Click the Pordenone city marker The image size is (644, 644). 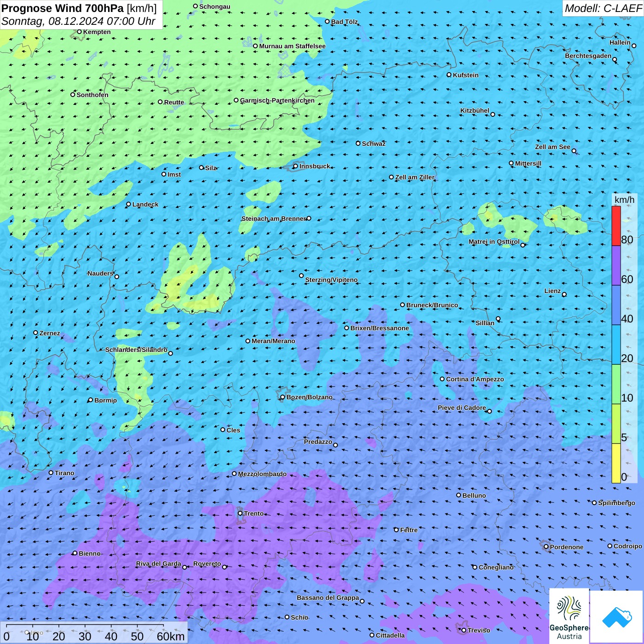pyautogui.click(x=546, y=547)
